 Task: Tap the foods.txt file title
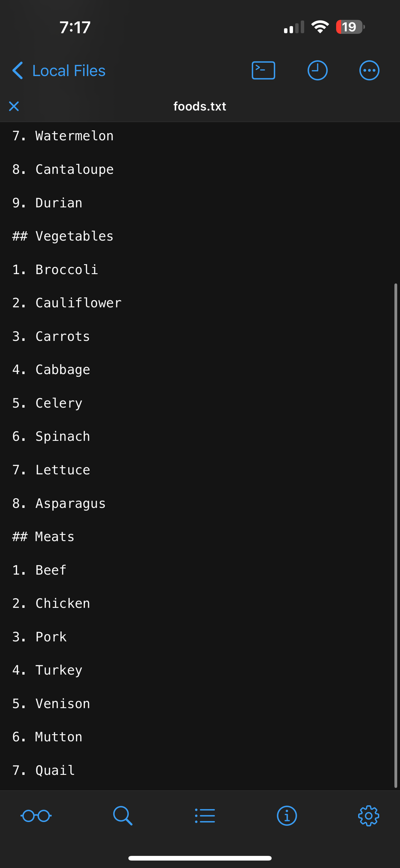coord(200,106)
